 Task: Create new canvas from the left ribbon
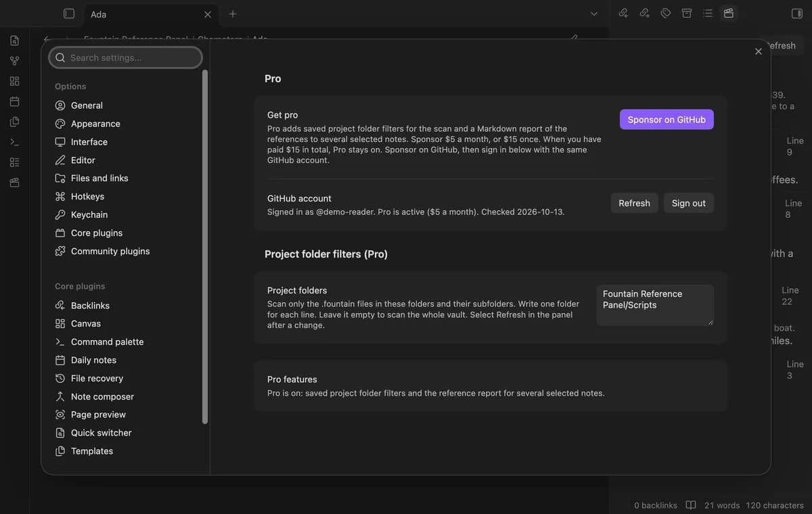[14, 81]
